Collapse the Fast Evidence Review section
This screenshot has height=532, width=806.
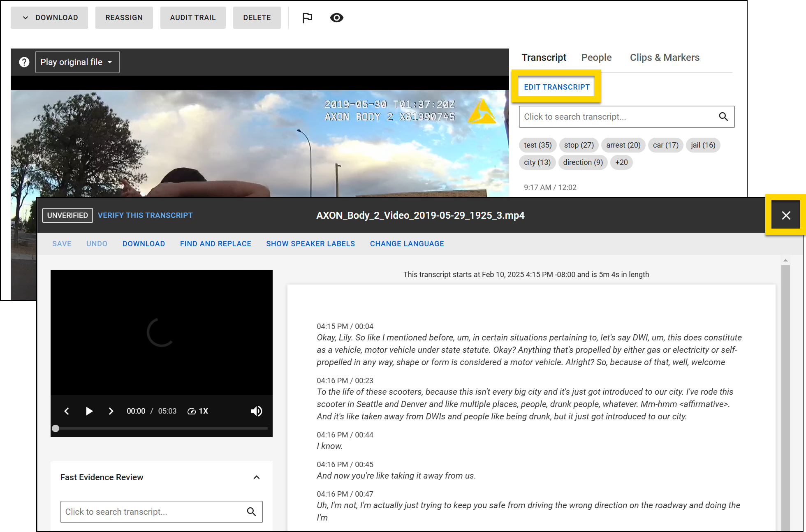pyautogui.click(x=257, y=477)
